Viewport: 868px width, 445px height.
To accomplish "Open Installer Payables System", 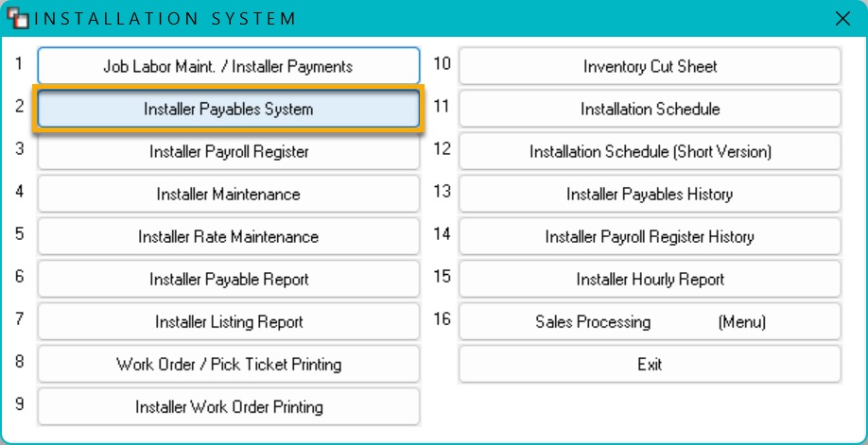I will click(x=229, y=109).
